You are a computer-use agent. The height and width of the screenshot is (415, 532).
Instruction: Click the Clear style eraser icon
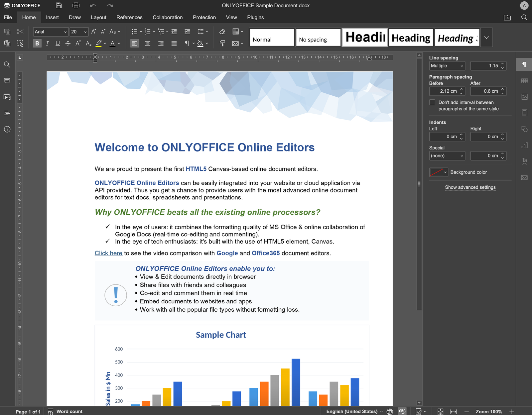pos(222,32)
